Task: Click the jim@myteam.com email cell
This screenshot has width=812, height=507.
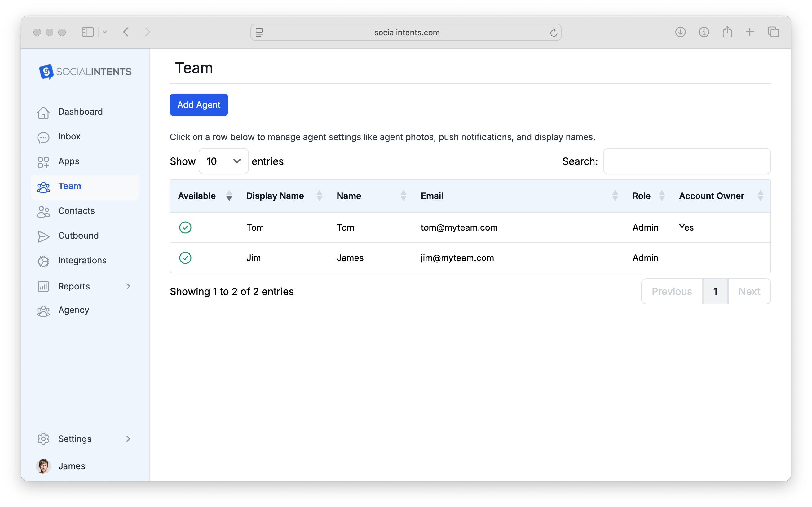Action: click(457, 258)
